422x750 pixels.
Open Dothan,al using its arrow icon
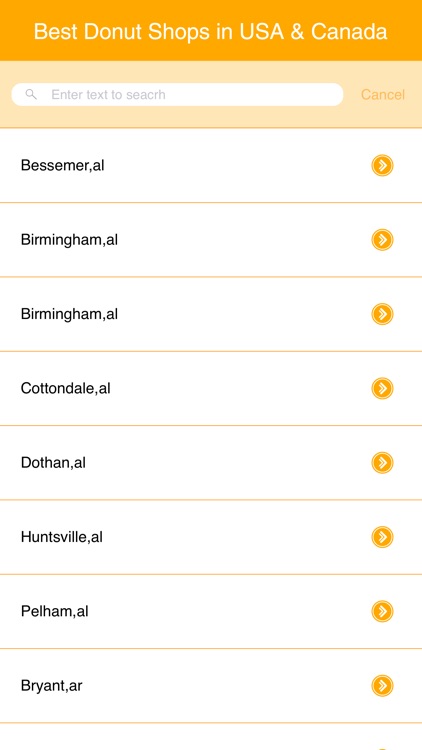pyautogui.click(x=382, y=463)
